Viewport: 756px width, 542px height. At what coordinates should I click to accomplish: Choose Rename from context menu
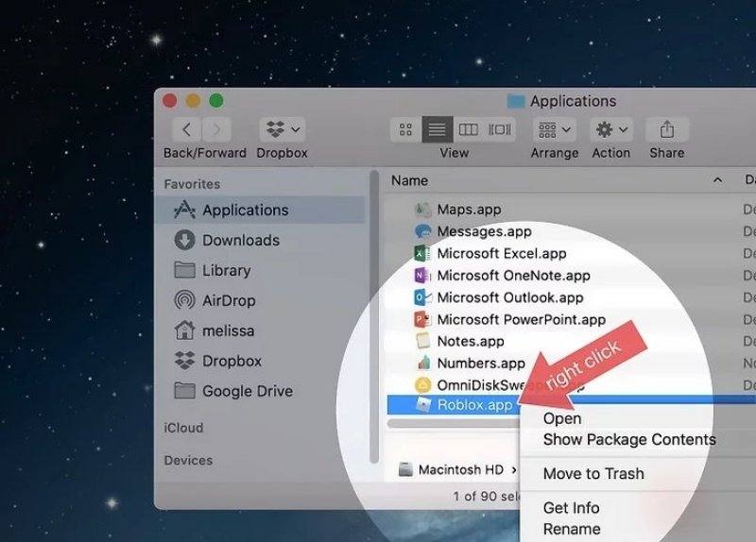[x=572, y=529]
